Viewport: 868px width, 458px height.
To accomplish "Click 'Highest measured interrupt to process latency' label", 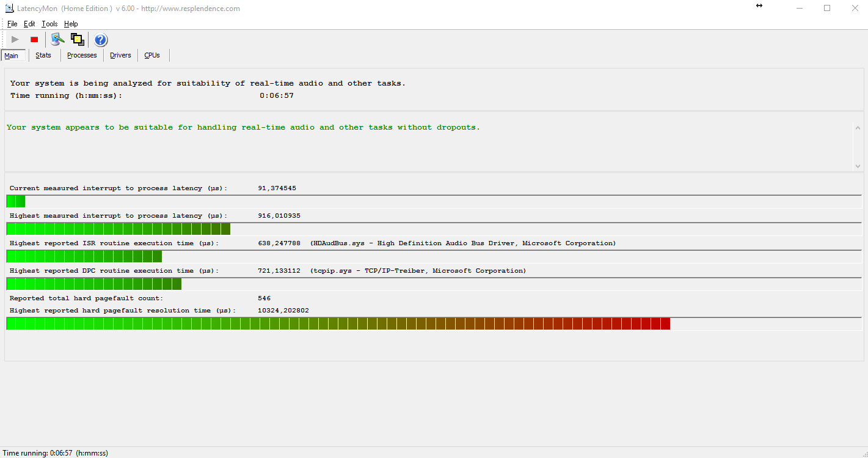I will coord(119,216).
